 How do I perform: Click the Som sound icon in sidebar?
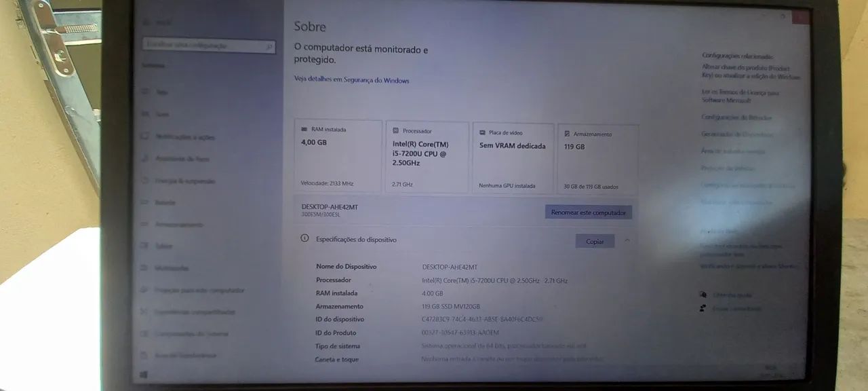tap(145, 114)
